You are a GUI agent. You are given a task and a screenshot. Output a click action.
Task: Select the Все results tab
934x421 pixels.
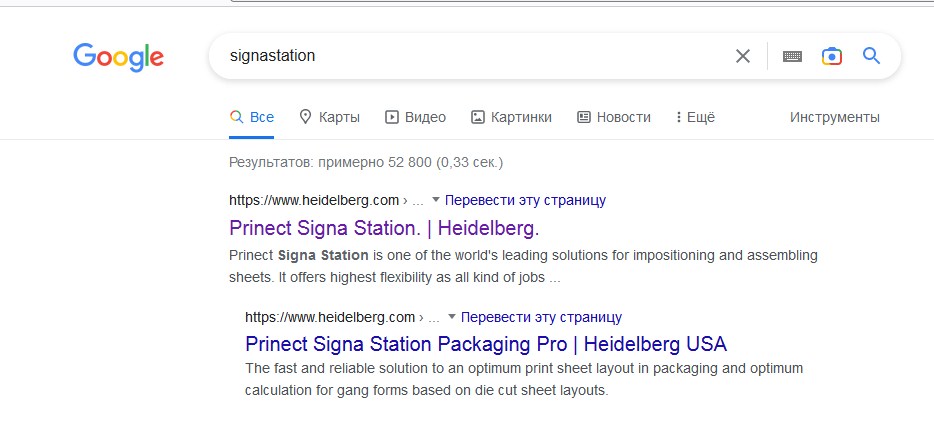point(252,117)
